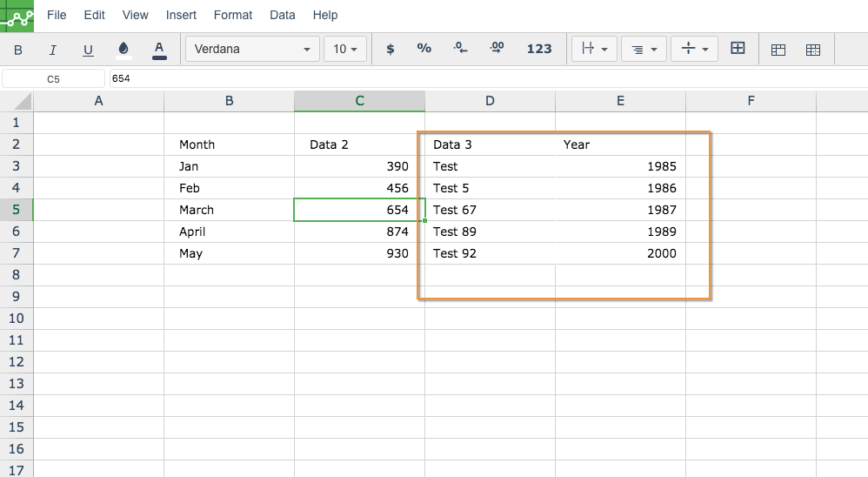
Task: Toggle underline formatting
Action: pos(88,50)
